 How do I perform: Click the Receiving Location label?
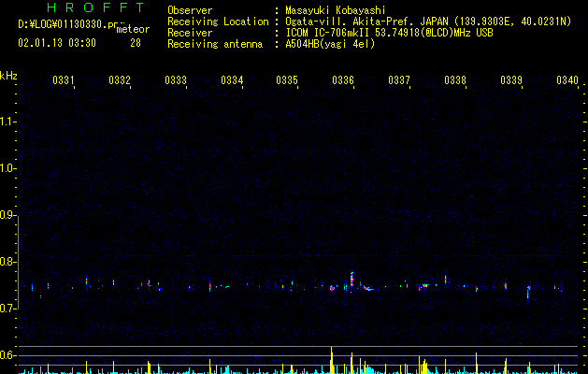tap(218, 22)
